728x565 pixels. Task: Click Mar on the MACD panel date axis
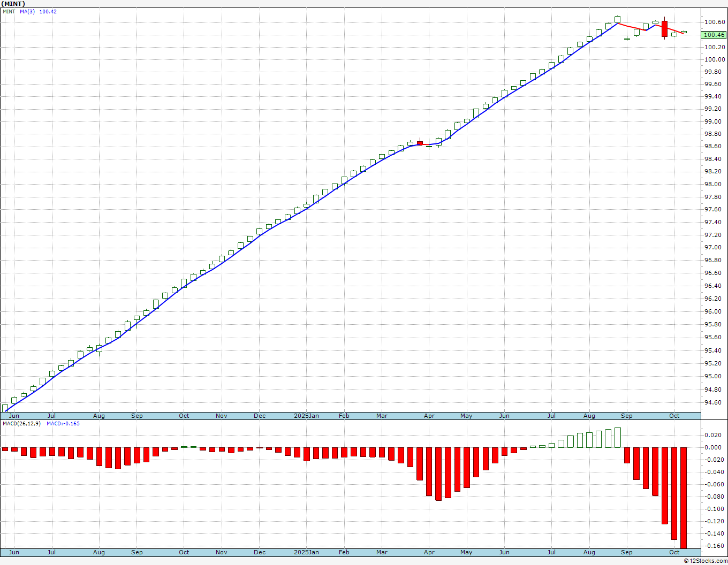point(382,552)
